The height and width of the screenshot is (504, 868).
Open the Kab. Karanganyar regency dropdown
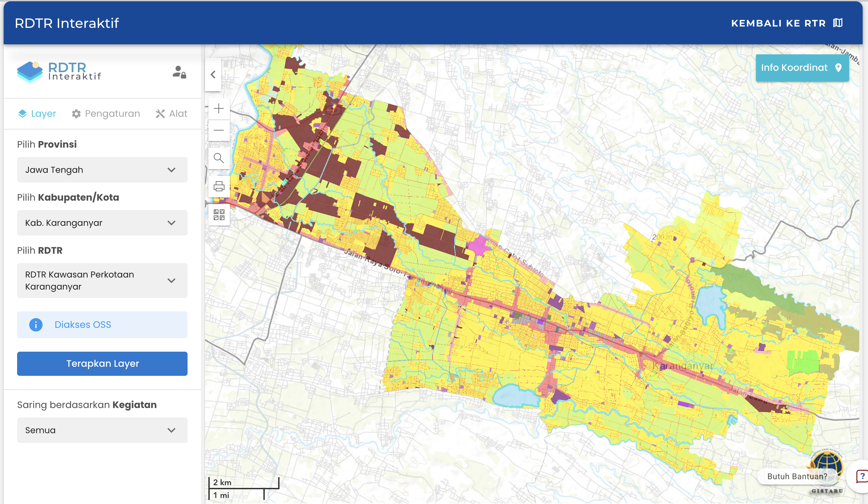pyautogui.click(x=102, y=223)
